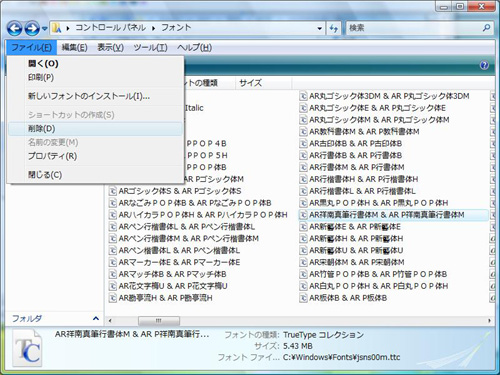Viewport: 500px width, 375px height.
Task: Open the ツール(T) menu
Action: coord(150,48)
